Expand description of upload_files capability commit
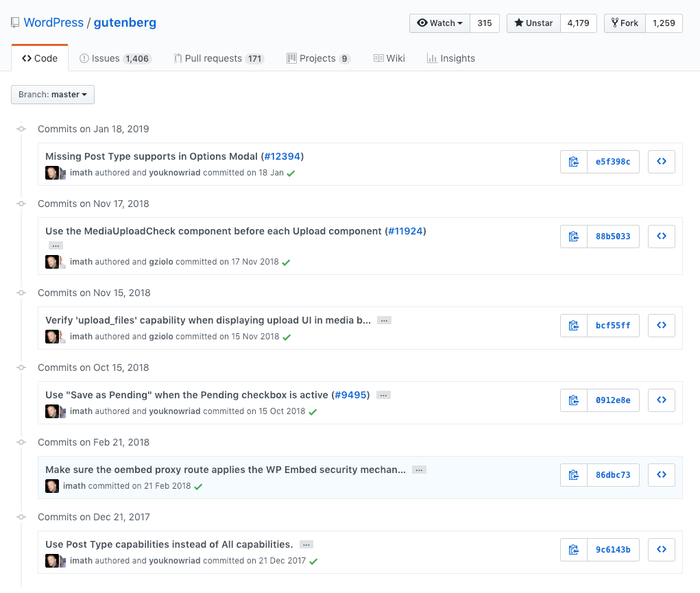700x593 pixels. [x=384, y=320]
